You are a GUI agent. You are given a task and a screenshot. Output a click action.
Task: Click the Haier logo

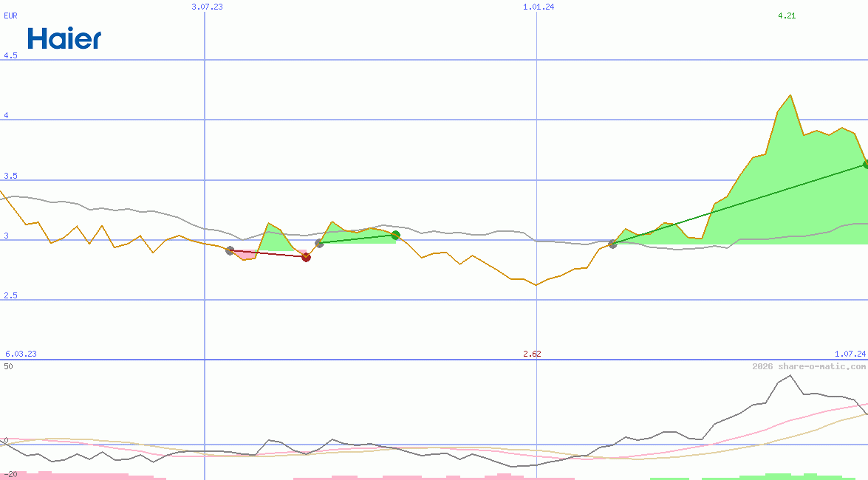coord(64,38)
